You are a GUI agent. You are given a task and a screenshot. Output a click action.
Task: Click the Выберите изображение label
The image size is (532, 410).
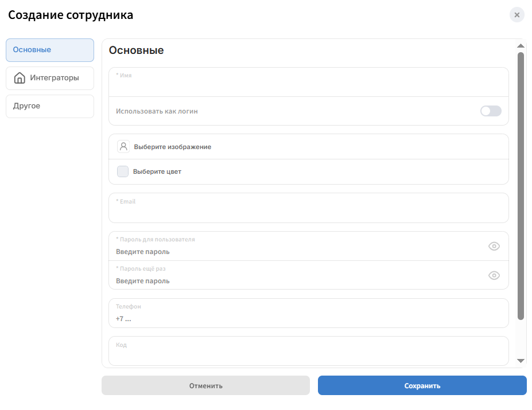click(172, 147)
